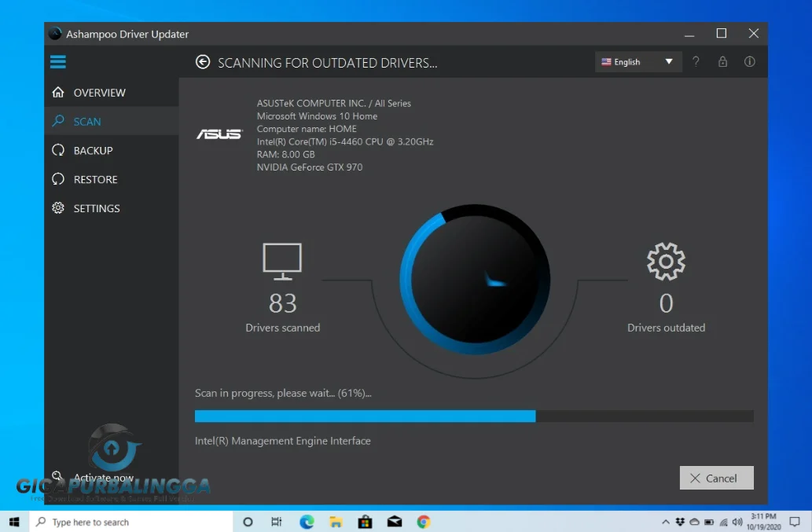Open File Explorer from taskbar
The width and height of the screenshot is (812, 532).
(336, 522)
